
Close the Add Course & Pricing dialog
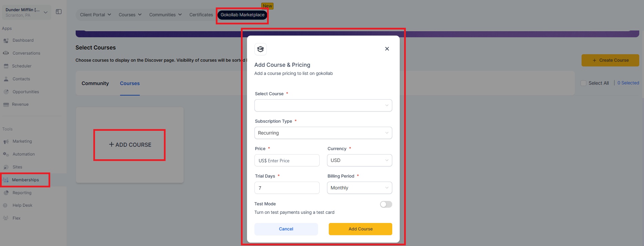[x=387, y=49]
